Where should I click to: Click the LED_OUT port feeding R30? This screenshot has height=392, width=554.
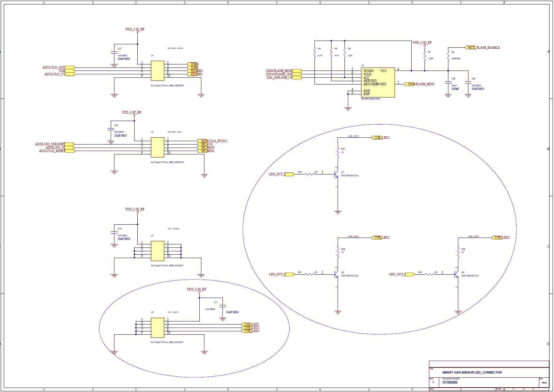tap(281, 174)
